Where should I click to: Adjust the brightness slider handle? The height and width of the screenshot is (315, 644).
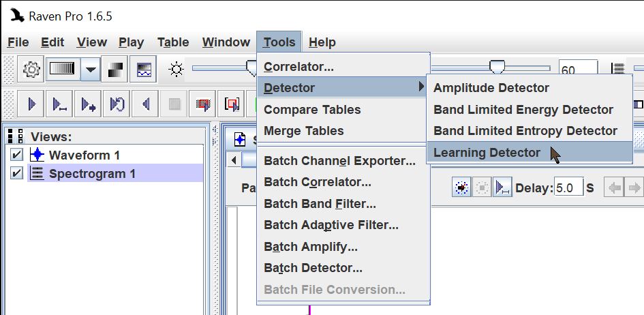click(x=251, y=67)
